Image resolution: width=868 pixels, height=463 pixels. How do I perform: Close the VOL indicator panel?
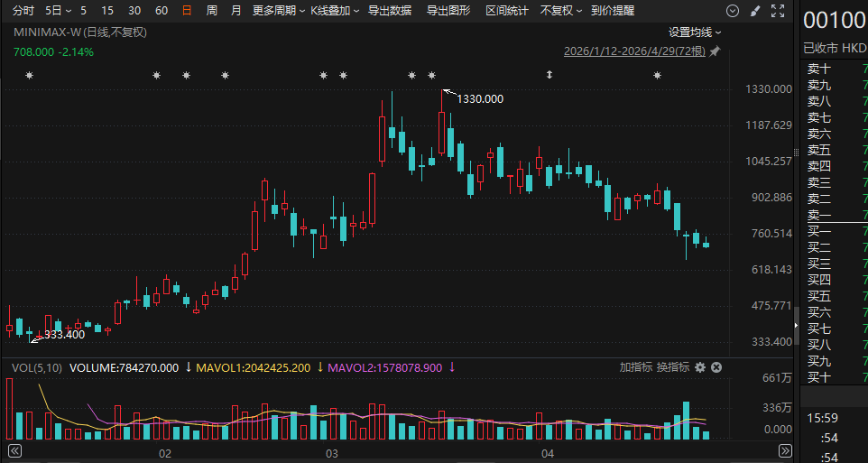click(x=716, y=367)
